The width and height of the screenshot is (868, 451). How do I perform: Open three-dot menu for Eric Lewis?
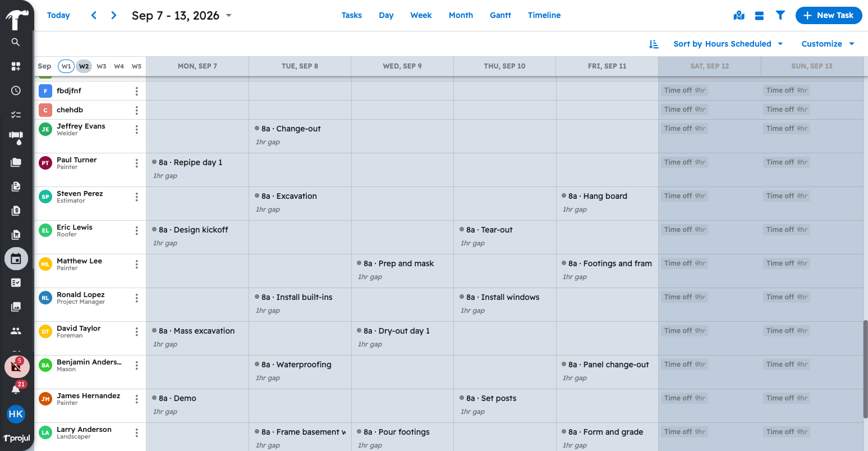(x=136, y=231)
